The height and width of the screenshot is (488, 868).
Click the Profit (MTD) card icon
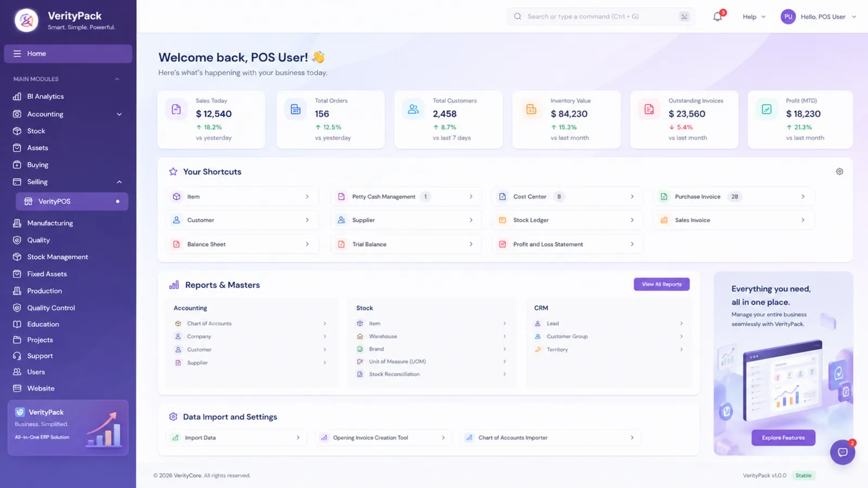(767, 110)
